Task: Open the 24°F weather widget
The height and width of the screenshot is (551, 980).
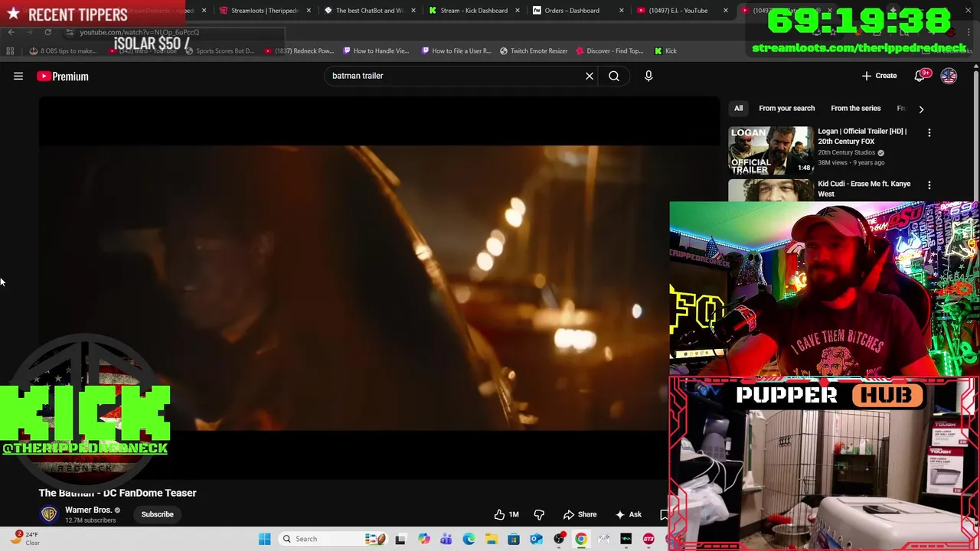Action: 23,539
